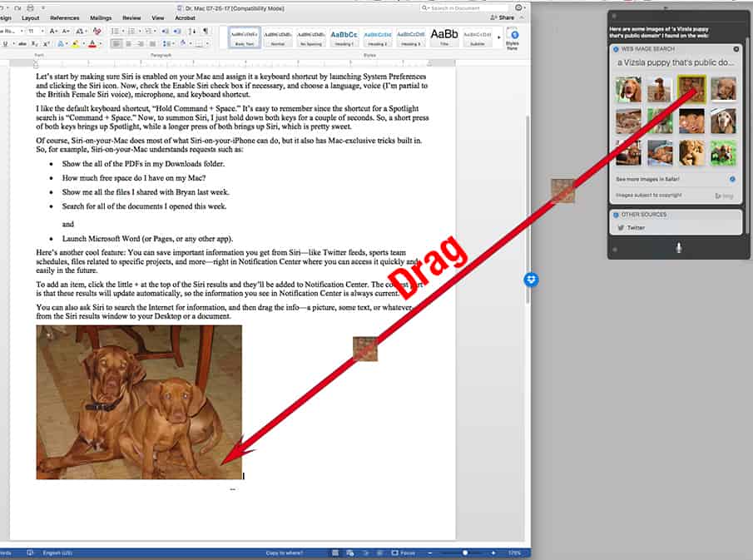The image size is (753, 560).
Task: Open the font size dropdown
Action: point(42,32)
